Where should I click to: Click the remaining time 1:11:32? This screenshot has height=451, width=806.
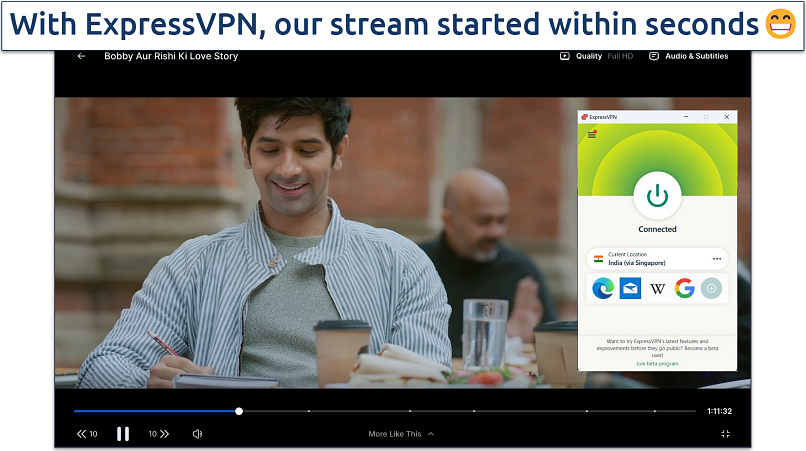click(x=719, y=411)
